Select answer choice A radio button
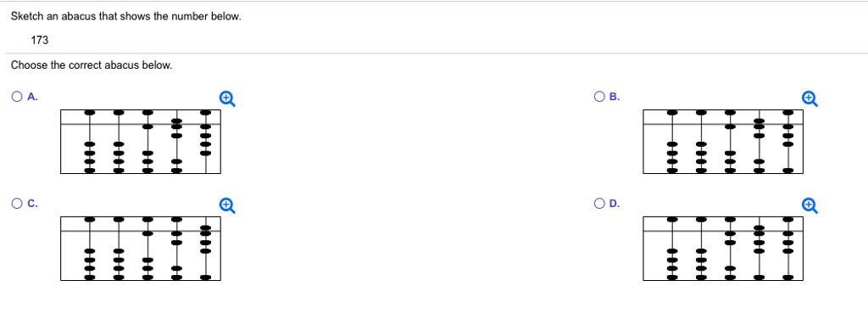868x314 pixels. 17,97
